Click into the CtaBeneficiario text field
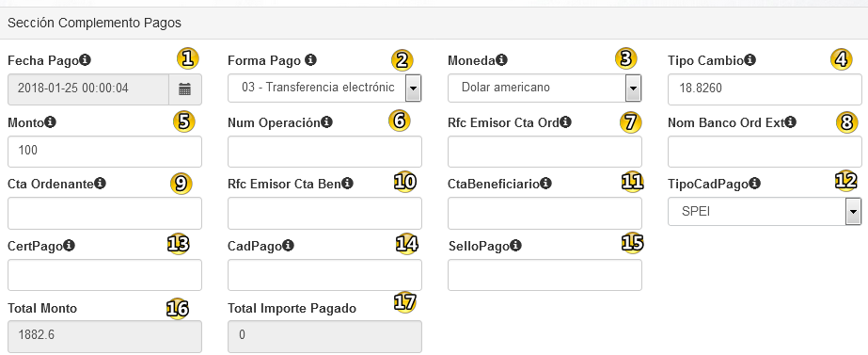 pos(544,213)
